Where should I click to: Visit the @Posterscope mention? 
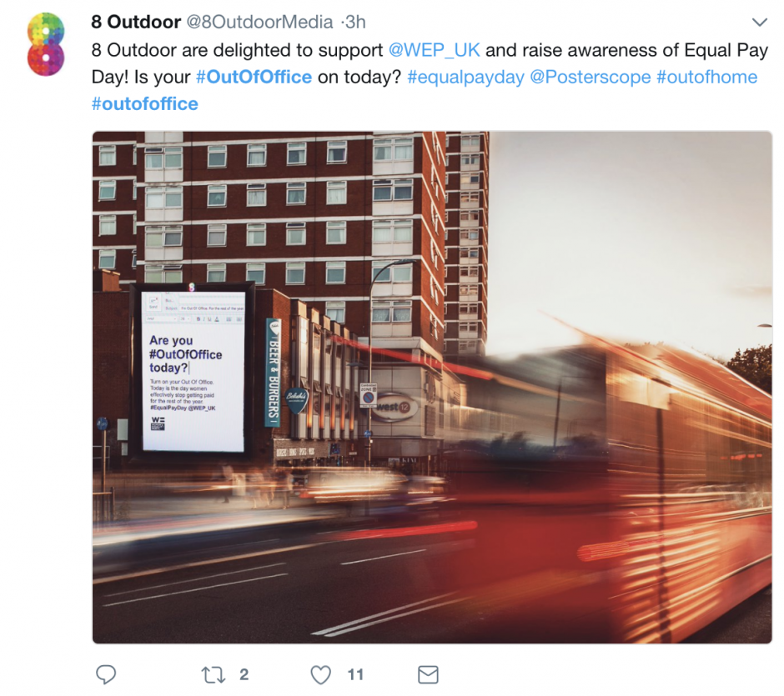590,77
